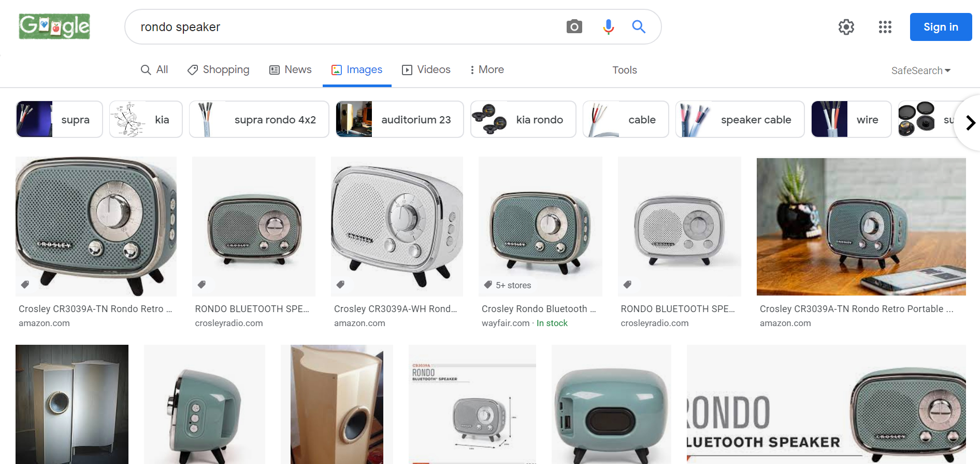Switch to the Videos tab
This screenshot has height=464, width=980.
[426, 69]
